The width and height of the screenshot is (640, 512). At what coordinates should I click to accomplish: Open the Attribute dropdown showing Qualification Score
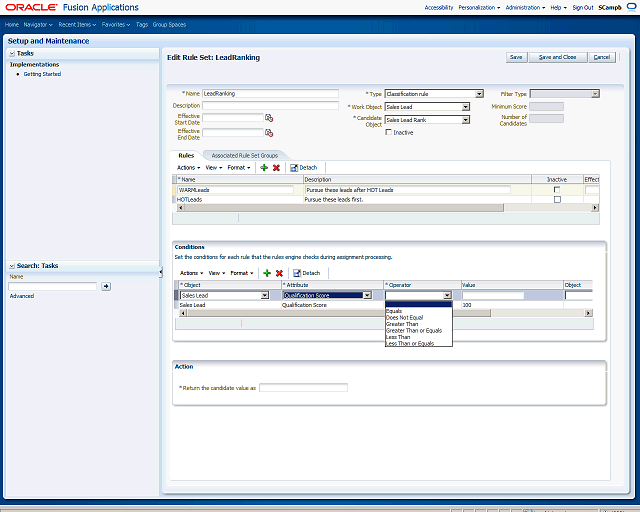click(x=367, y=295)
